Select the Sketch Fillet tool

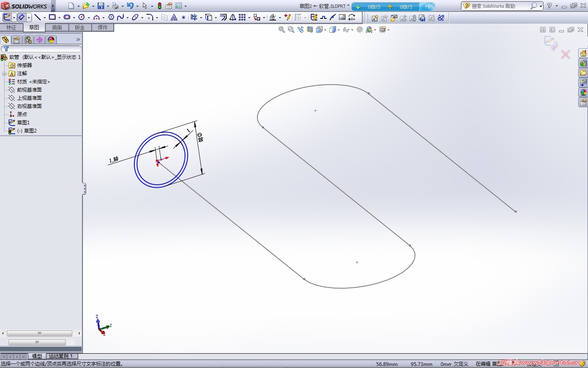[x=150, y=18]
